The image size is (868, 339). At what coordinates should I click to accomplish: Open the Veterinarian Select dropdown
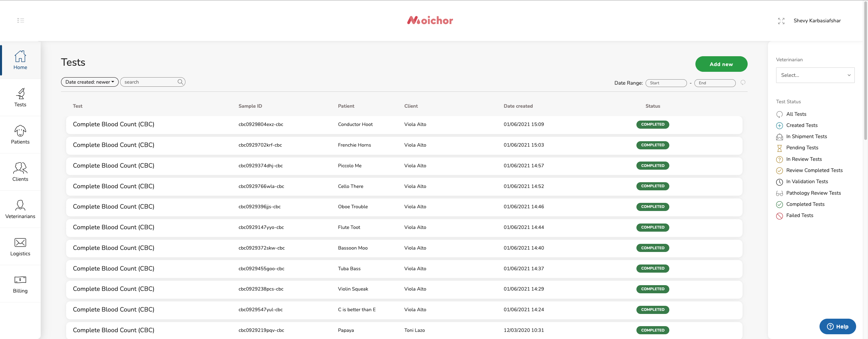[815, 75]
